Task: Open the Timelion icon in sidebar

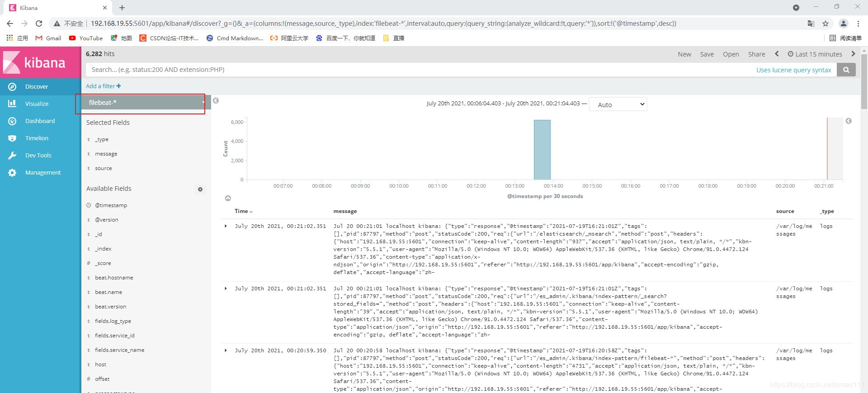Action: [12, 138]
